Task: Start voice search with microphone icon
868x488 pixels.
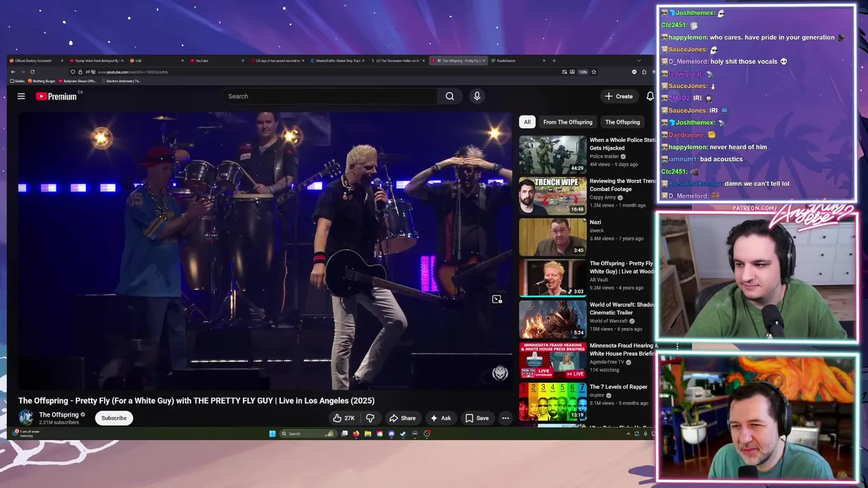Action: pos(477,96)
